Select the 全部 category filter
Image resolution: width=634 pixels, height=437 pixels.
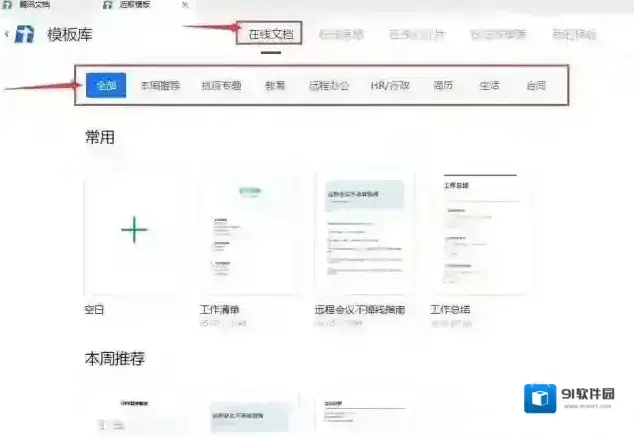pos(106,86)
